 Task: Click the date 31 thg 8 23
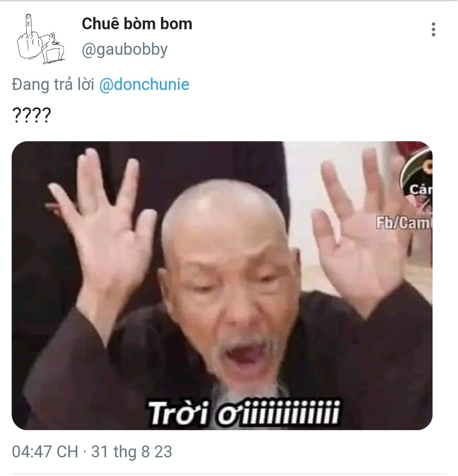pyautogui.click(x=132, y=451)
